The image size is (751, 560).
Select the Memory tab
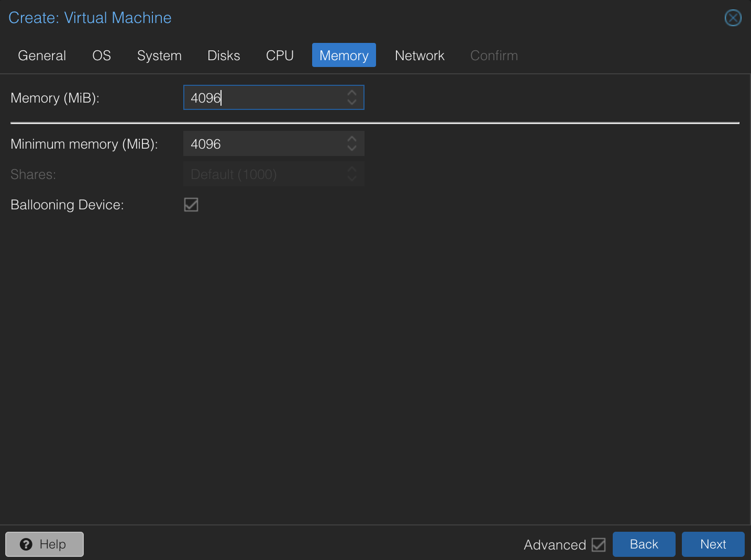(x=344, y=55)
